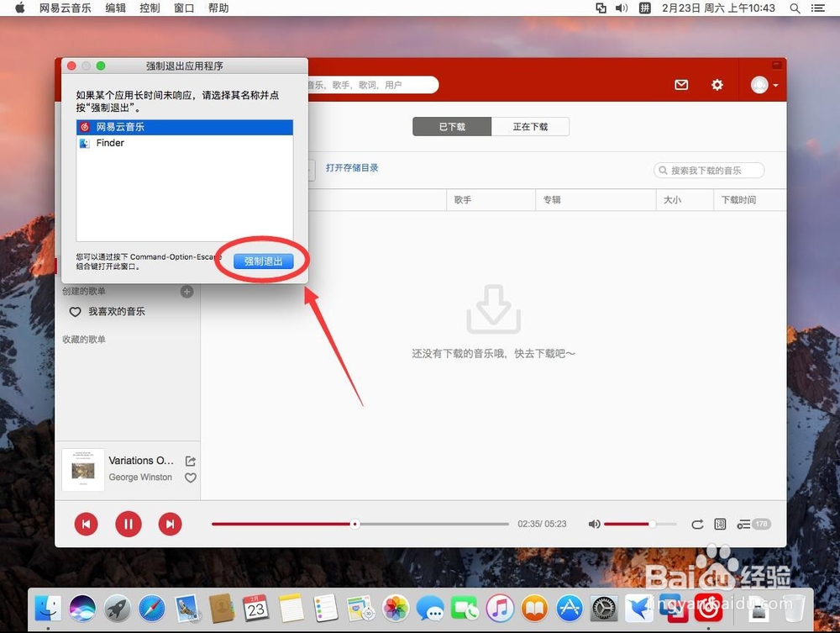This screenshot has width=840, height=633.
Task: Open iTunes from the Dock
Action: [500, 609]
